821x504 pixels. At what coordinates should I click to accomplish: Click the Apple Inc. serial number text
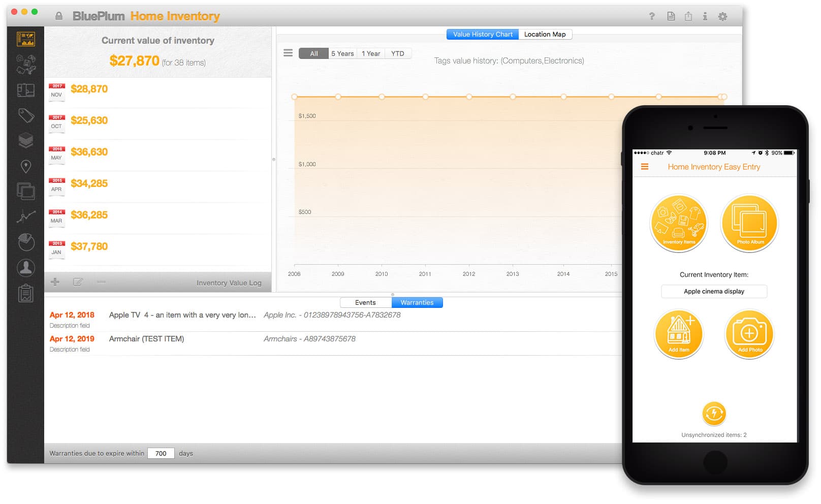(332, 315)
